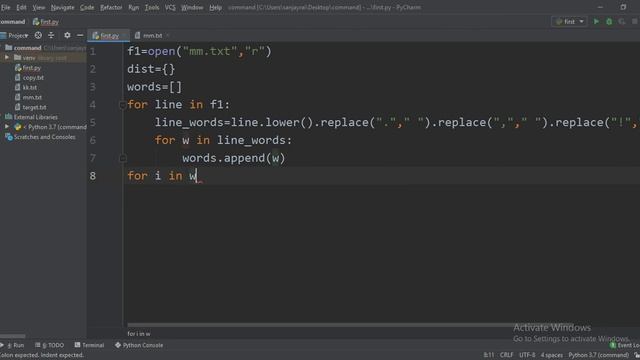Open target.txt in the project tree
This screenshot has width=640, height=360.
[x=34, y=107]
